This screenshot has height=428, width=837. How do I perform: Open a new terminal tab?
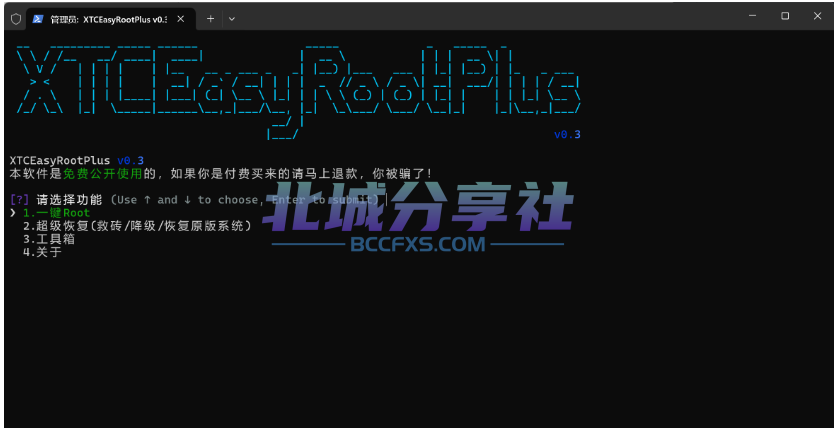[x=210, y=19]
